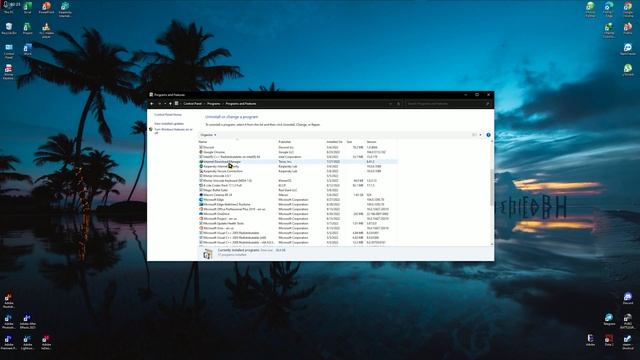
Task: Open the Recycle Bin desktop icon
Action: pos(9,29)
